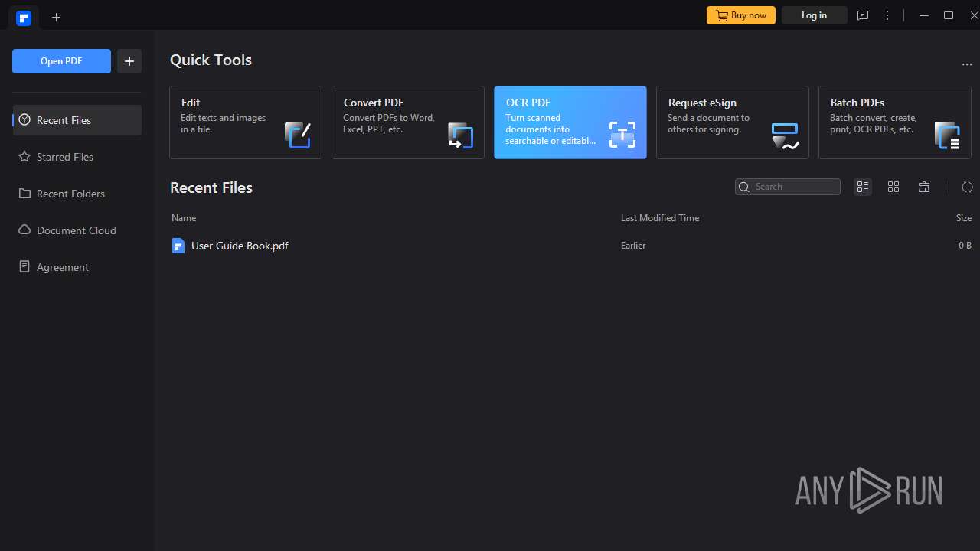Select Recent Files in sidebar
The height and width of the screenshot is (551, 980).
click(77, 120)
